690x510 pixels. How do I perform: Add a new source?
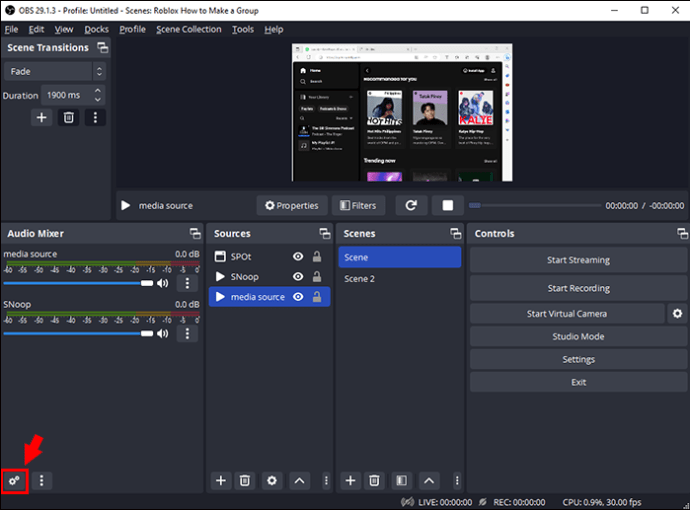tap(221, 481)
